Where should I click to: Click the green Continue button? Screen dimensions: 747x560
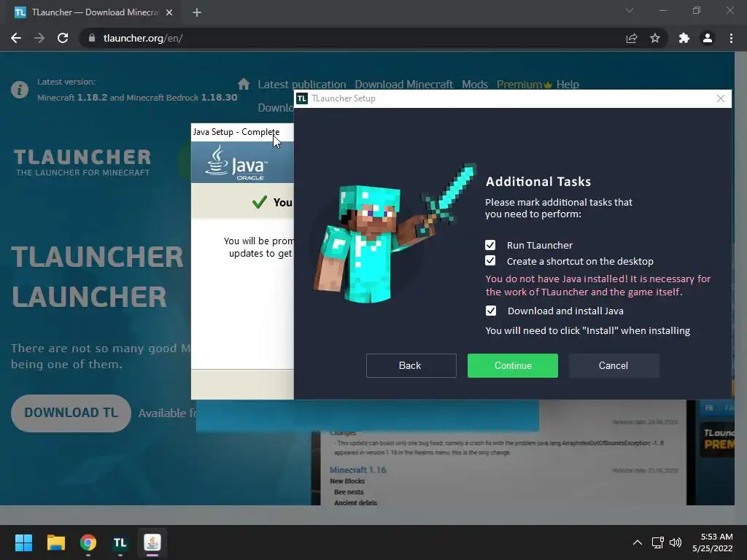point(513,366)
